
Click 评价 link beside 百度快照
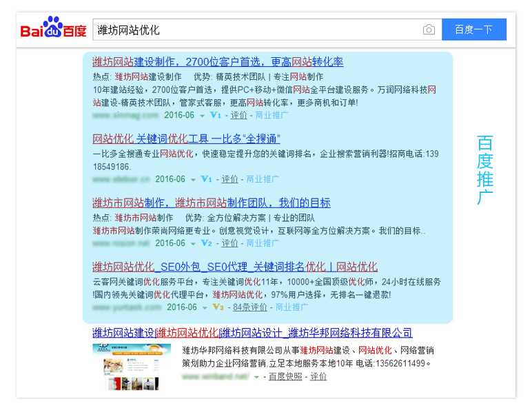coord(318,377)
